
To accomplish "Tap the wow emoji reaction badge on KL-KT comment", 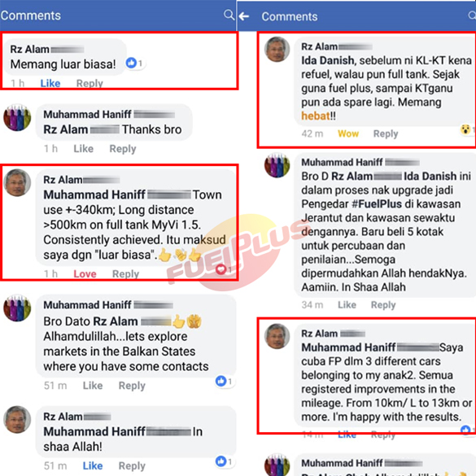I will (467, 129).
